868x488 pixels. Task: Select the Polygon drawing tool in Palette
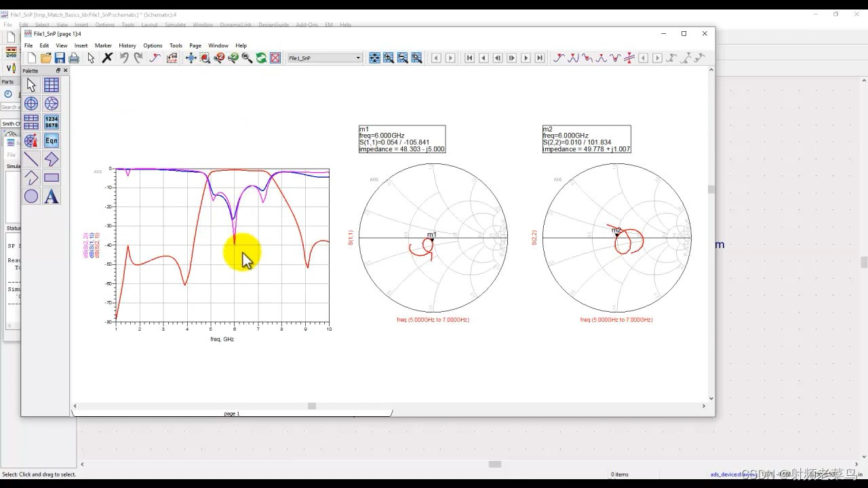pyautogui.click(x=52, y=159)
